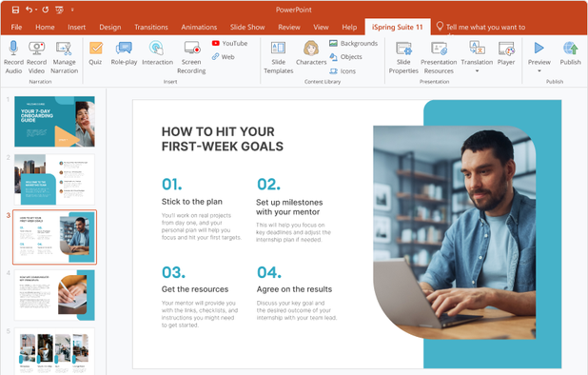Click the Publish button
The width and height of the screenshot is (588, 375).
point(570,53)
